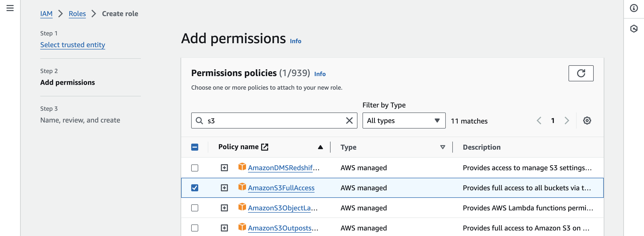Check the AmazonDMSRedshift policy checkbox
The height and width of the screenshot is (236, 644).
[x=195, y=168]
